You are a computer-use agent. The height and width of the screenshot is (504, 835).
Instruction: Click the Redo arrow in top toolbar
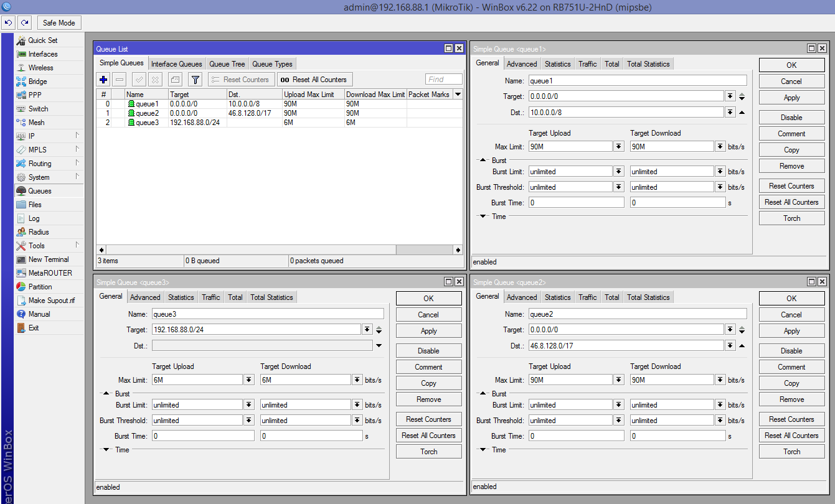click(x=24, y=23)
